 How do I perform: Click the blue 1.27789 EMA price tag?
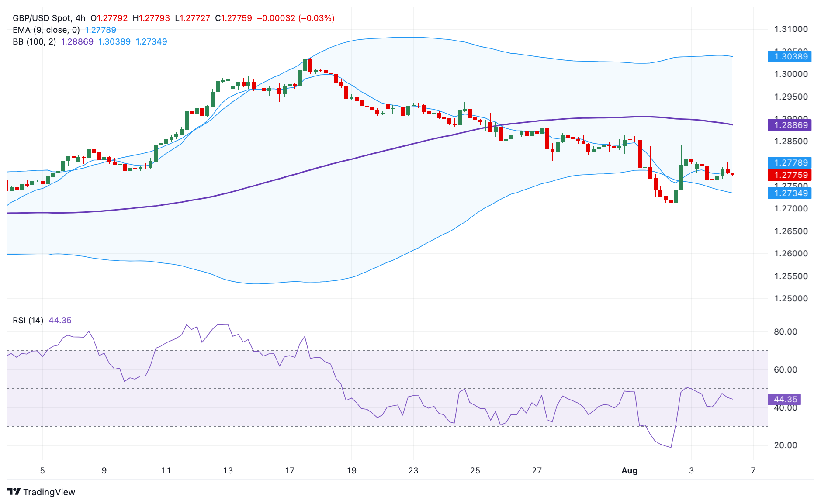coord(790,162)
